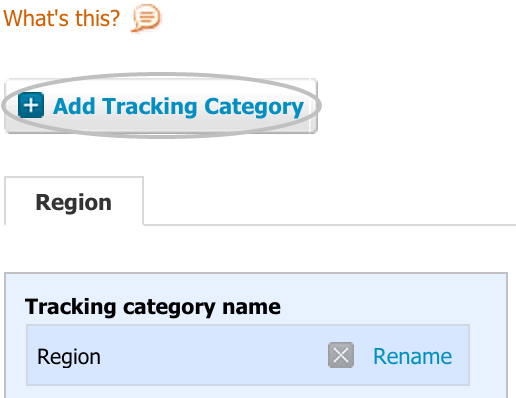Image resolution: width=516 pixels, height=398 pixels.
Task: Rename the Region tracking category
Action: pyautogui.click(x=413, y=356)
